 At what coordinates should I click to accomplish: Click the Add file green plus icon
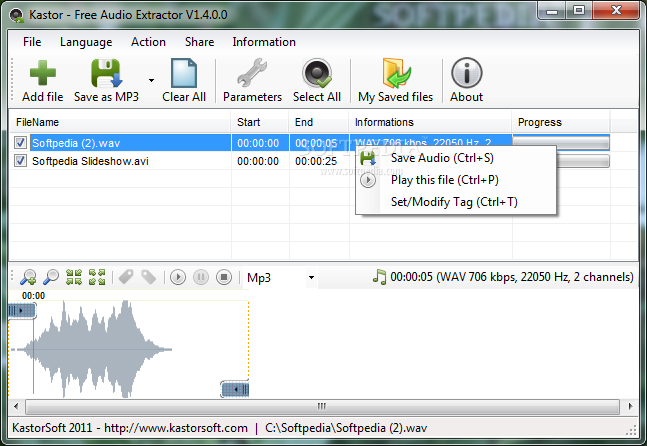[x=43, y=73]
